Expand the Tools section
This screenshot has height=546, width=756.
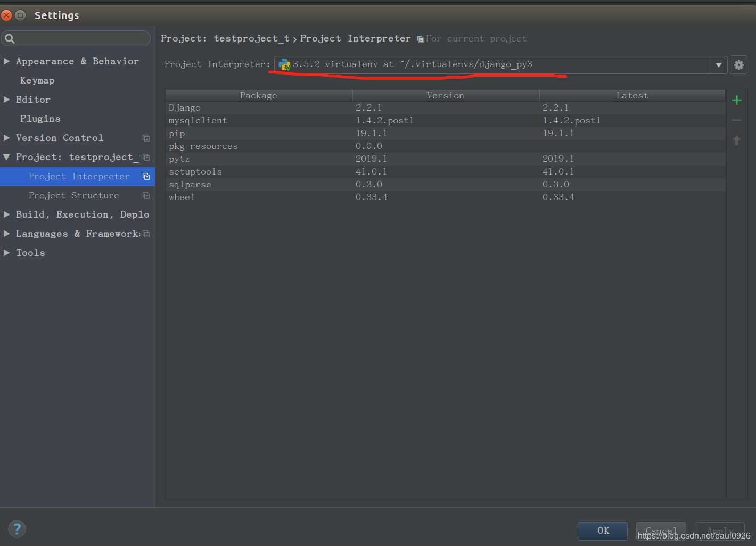(x=6, y=253)
